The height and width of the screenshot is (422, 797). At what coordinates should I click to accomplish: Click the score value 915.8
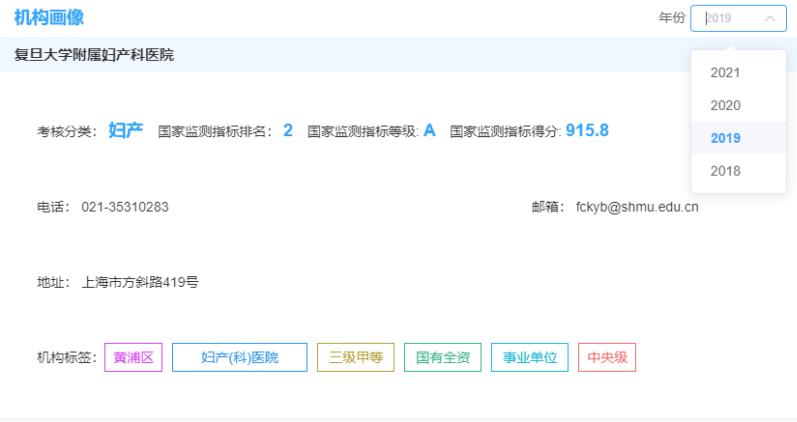[587, 130]
